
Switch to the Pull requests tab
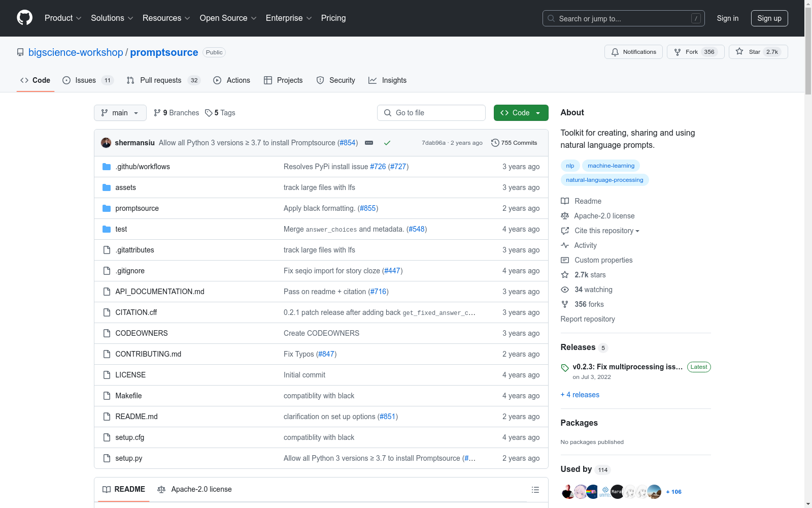[x=163, y=80]
